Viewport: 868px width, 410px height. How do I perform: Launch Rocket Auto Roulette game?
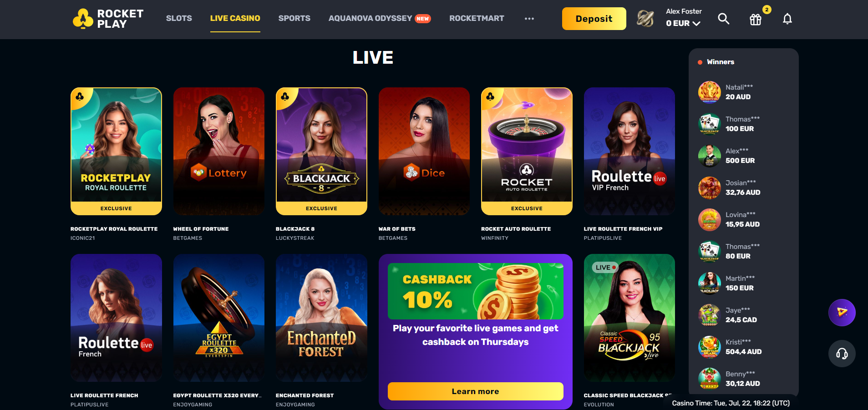[x=527, y=151]
